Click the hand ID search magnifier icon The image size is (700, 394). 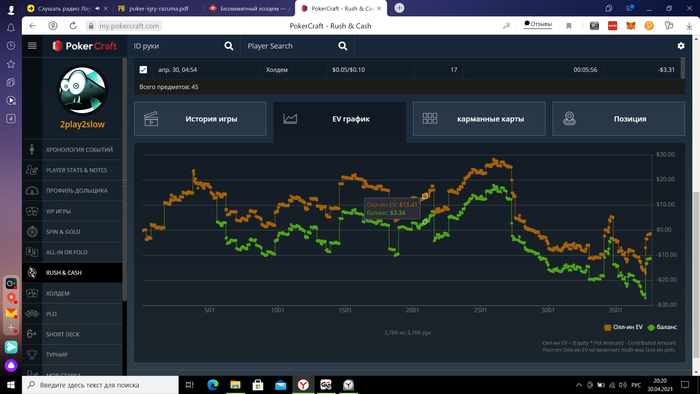pyautogui.click(x=229, y=46)
